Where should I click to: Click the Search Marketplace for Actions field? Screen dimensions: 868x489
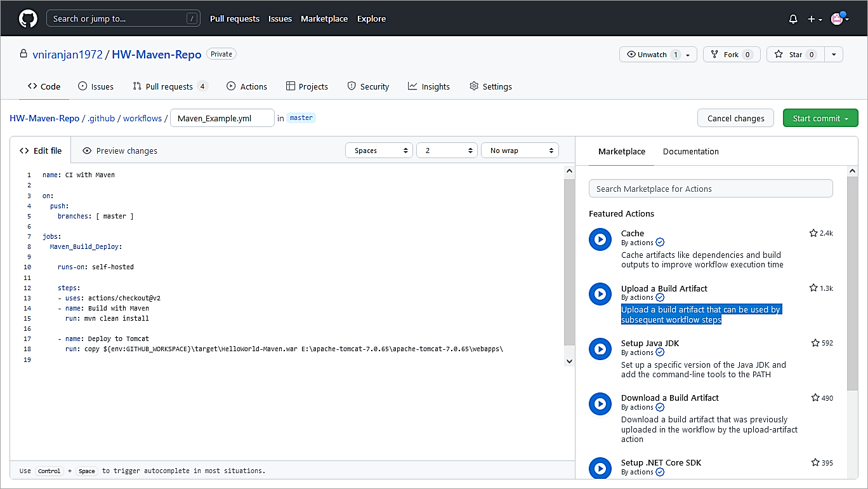point(710,189)
